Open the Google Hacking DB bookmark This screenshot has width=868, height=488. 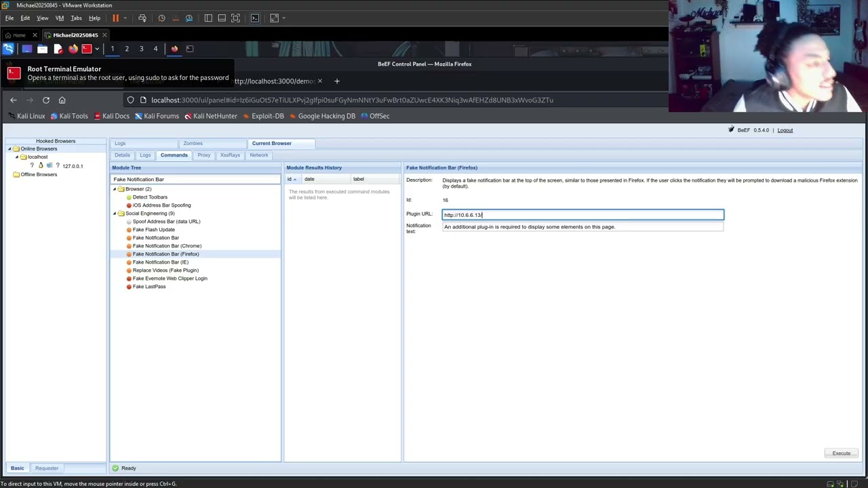[322, 116]
